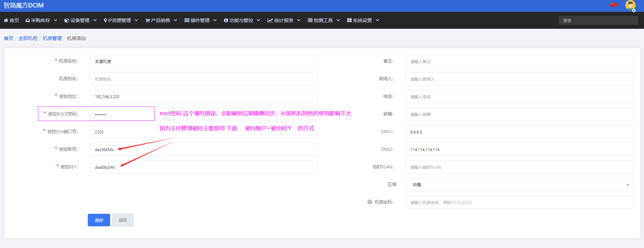Click the 被控SSH端口号 input field

coord(204,132)
